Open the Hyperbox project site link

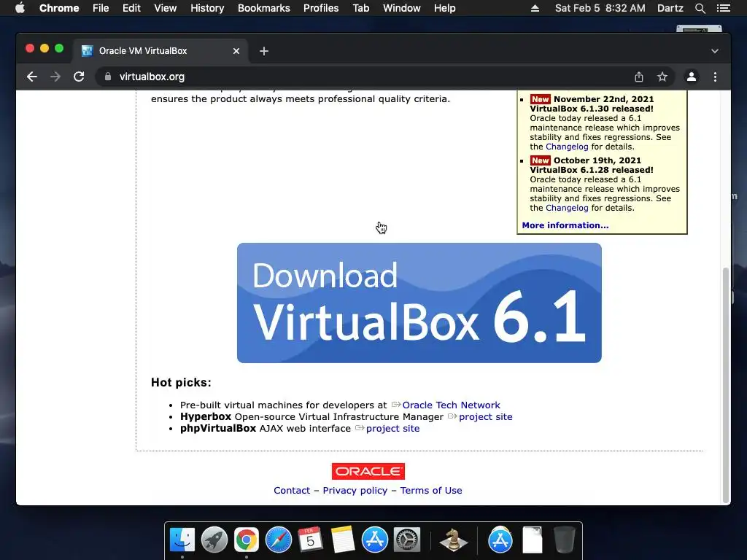pos(485,416)
